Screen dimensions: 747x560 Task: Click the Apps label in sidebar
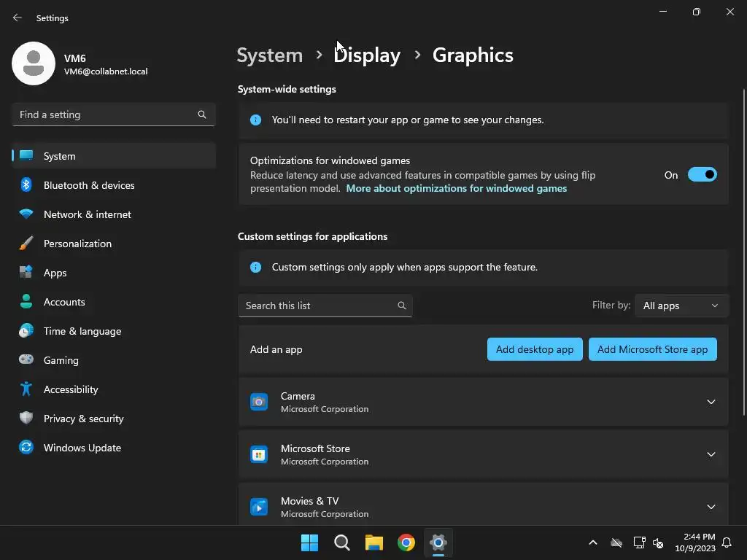coord(55,273)
